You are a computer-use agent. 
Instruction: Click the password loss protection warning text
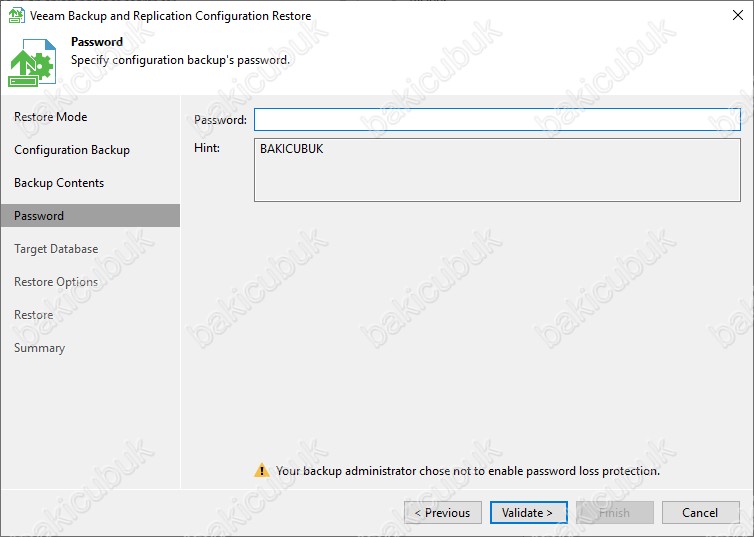[x=467, y=471]
